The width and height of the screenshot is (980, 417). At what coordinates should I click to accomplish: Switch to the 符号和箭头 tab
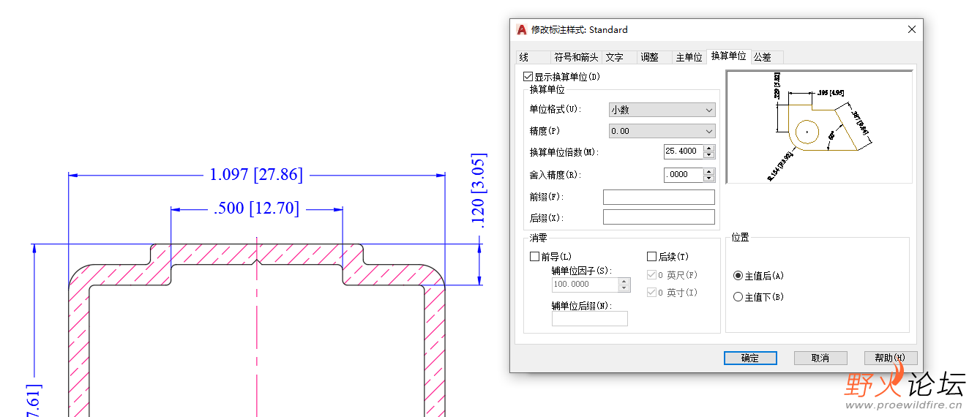[576, 57]
